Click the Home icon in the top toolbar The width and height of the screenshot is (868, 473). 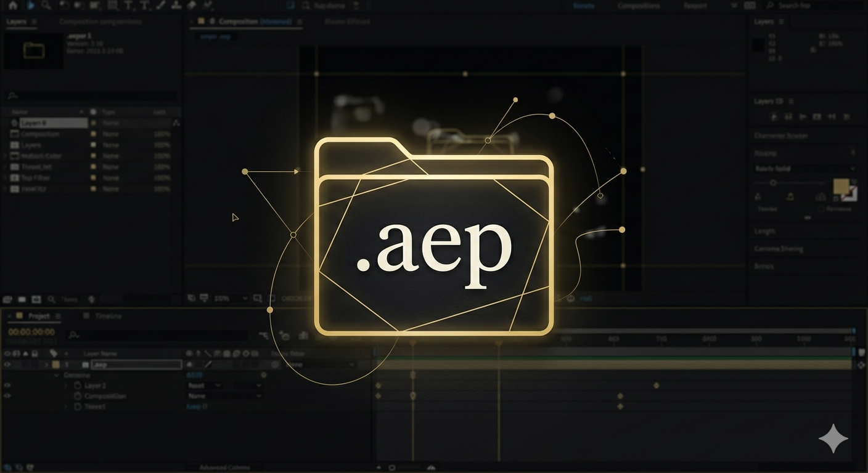click(12, 6)
